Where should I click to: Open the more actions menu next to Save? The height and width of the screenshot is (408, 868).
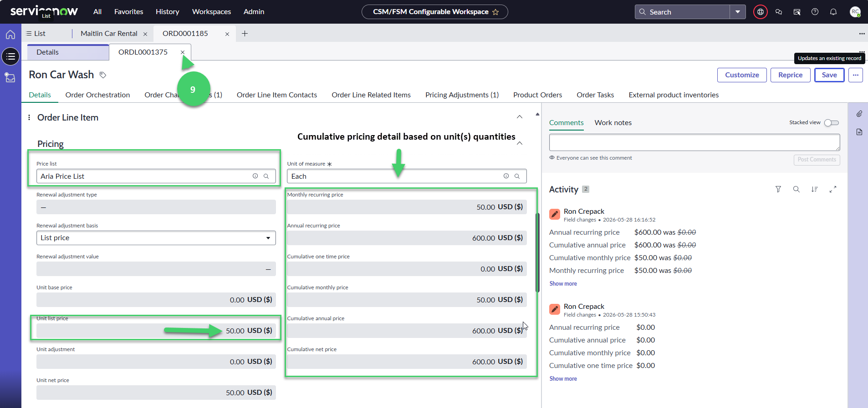855,75
